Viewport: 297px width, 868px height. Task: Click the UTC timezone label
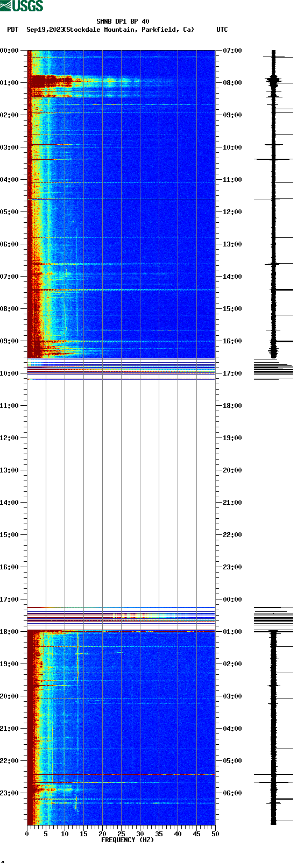point(222,30)
